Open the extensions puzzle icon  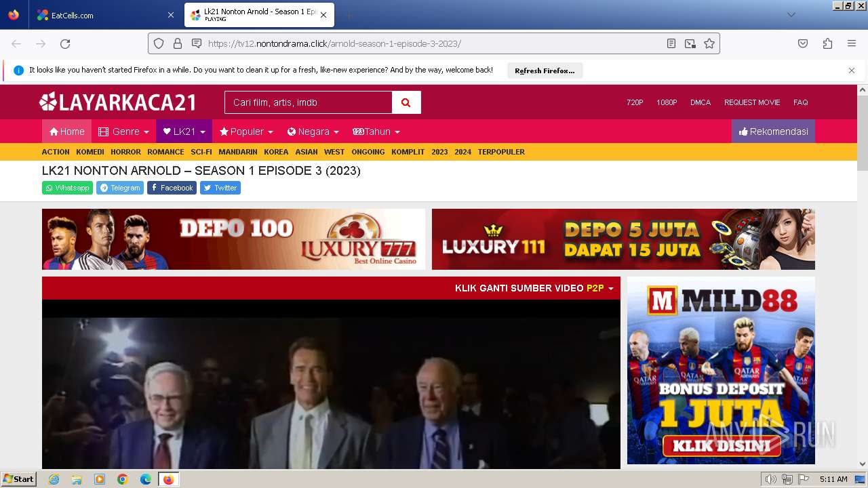pos(827,43)
